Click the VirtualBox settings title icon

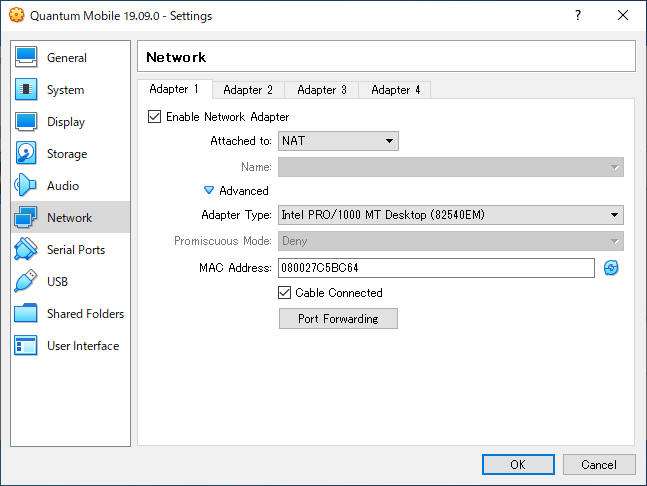17,15
